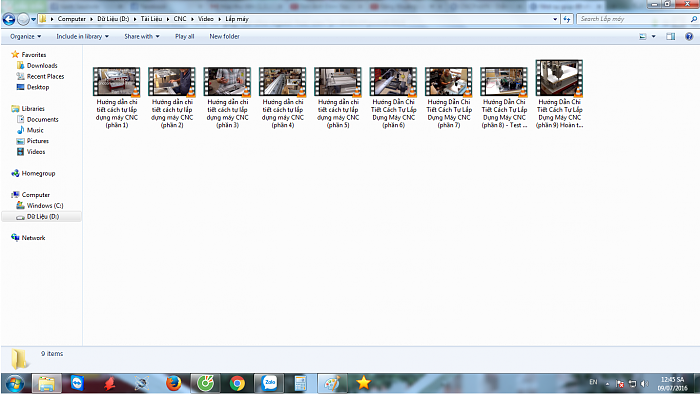The image size is (700, 395).
Task: Click the Back navigation arrow
Action: (8, 19)
